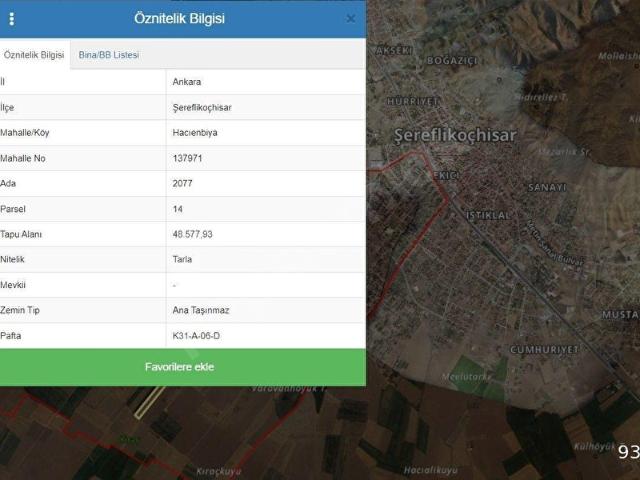
Task: Click the Şereflikoçhisar city label on the map
Action: (455, 136)
